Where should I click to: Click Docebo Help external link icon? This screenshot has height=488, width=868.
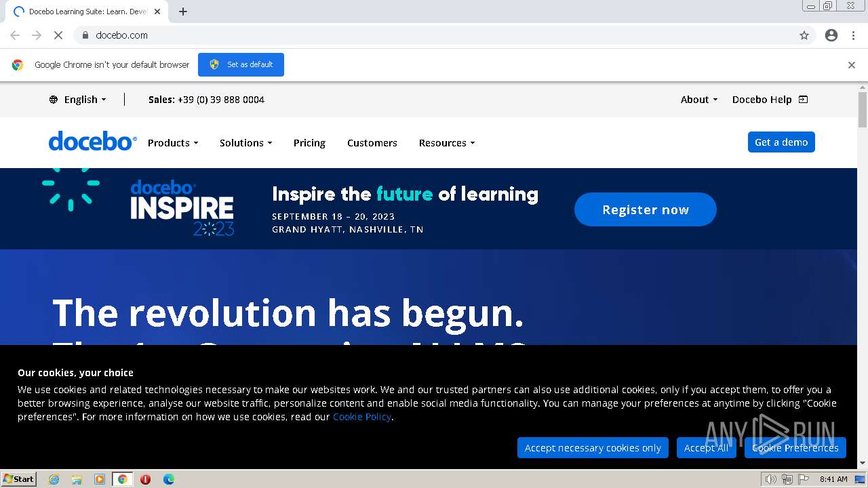click(x=803, y=100)
